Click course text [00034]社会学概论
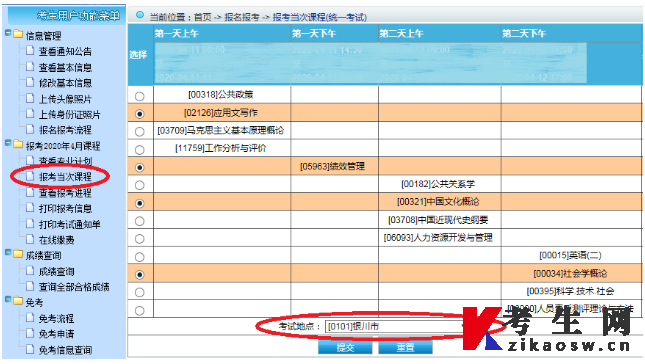The image size is (645, 364). point(570,274)
